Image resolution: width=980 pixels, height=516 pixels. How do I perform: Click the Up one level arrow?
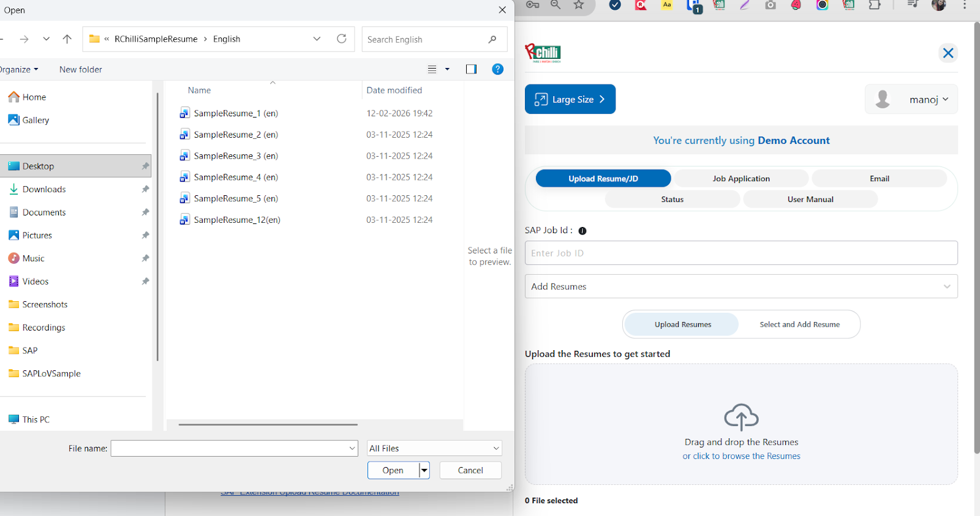tap(67, 39)
